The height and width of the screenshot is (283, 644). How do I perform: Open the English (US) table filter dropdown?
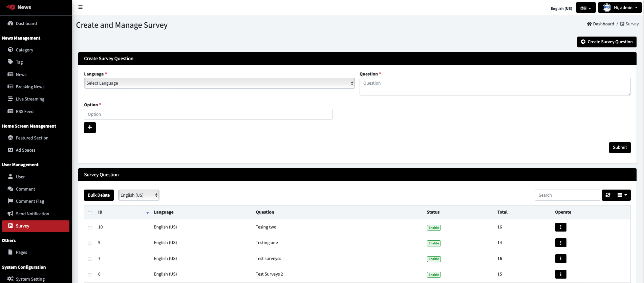tap(139, 195)
